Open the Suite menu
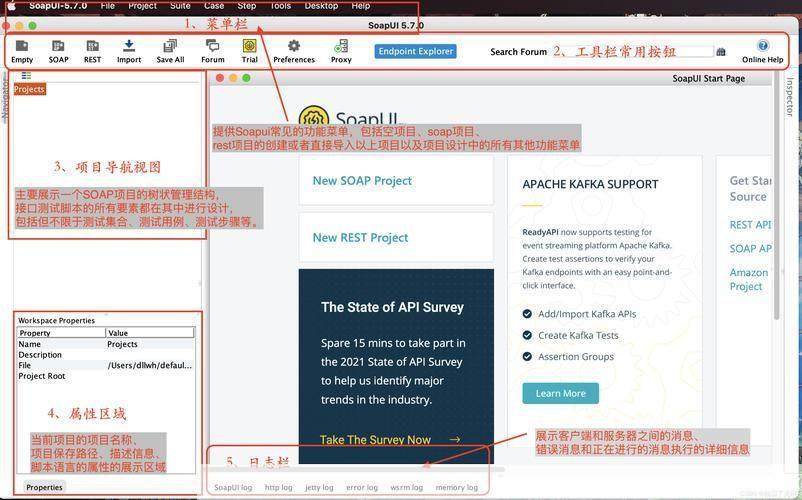Viewport: 802px width, 500px height. [180, 6]
